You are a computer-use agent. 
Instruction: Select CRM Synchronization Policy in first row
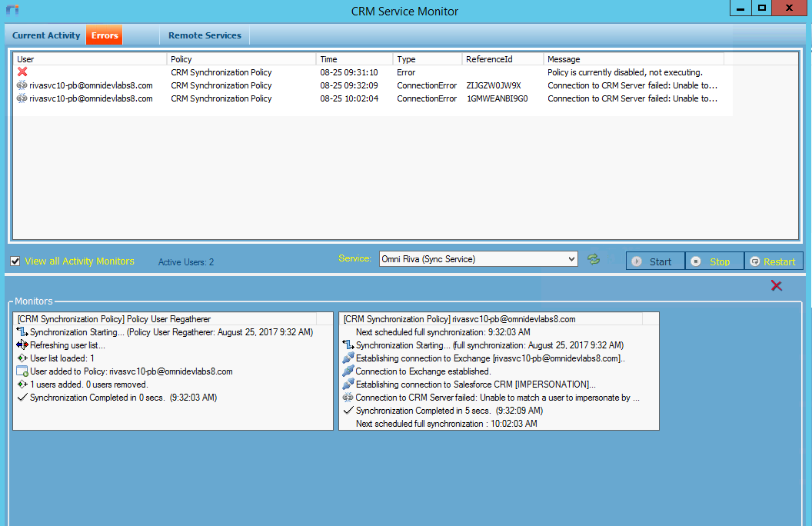(221, 72)
